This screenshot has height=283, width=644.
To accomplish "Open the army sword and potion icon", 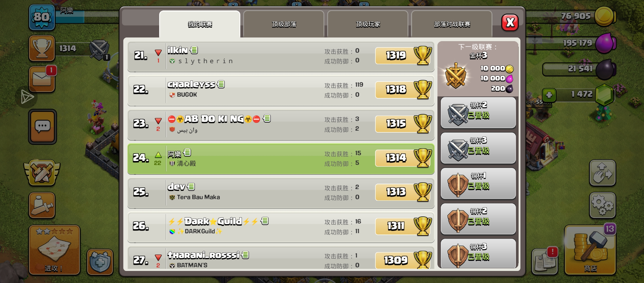I will [42, 205].
